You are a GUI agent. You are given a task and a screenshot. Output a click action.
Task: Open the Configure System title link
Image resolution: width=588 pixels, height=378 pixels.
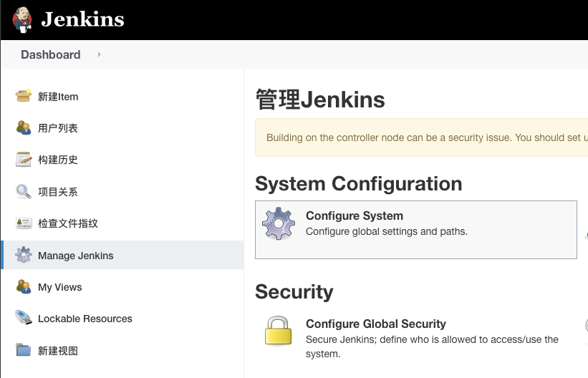click(355, 216)
